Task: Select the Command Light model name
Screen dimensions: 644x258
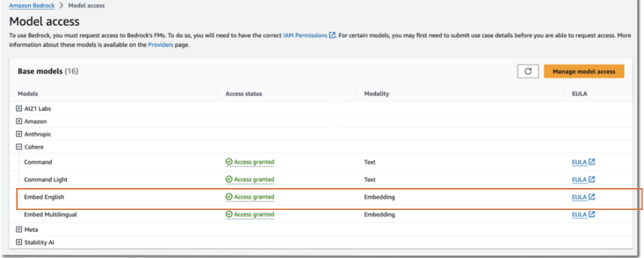Action: pos(46,180)
